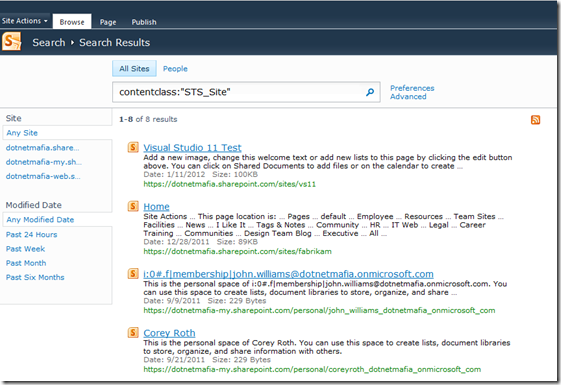Viewport: 561px width, 385px height.
Task: Click the "1-8 of 8 results" count text
Action: coord(148,120)
